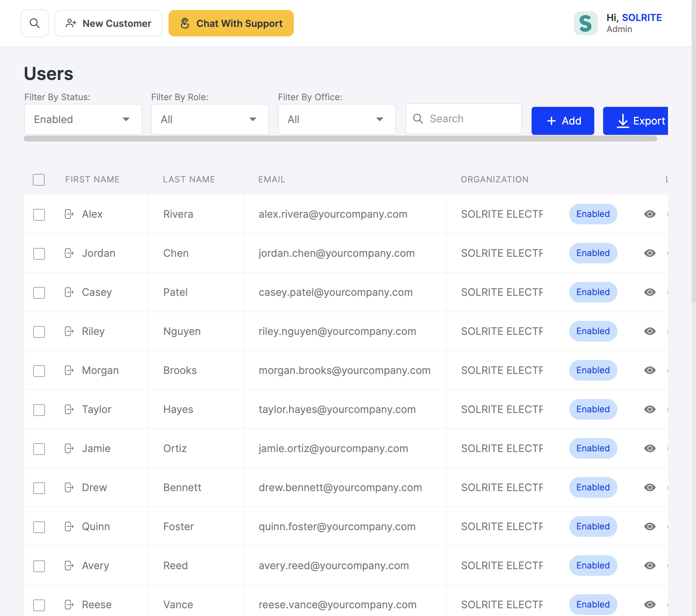View details eye icon for Taylor Hayes
The height and width of the screenshot is (616, 696).
650,409
